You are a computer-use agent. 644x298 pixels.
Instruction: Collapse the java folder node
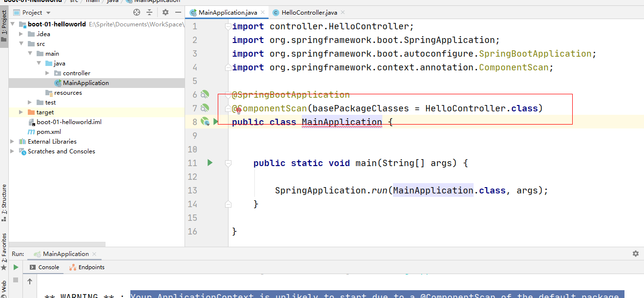39,63
